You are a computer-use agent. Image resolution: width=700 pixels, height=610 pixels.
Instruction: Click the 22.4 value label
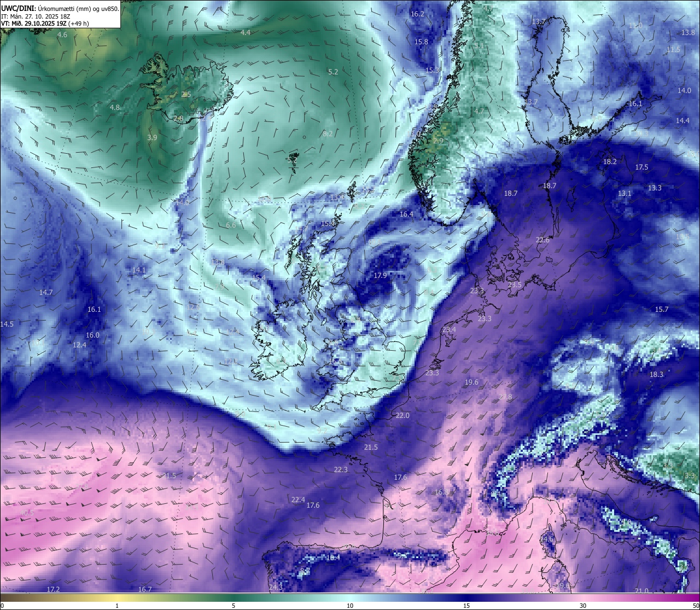pos(298,500)
